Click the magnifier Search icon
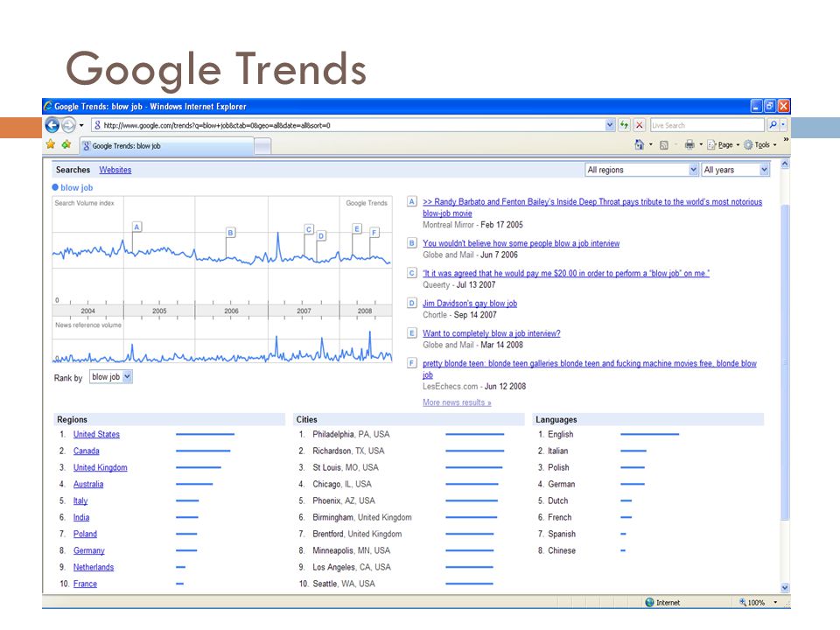 click(x=773, y=125)
